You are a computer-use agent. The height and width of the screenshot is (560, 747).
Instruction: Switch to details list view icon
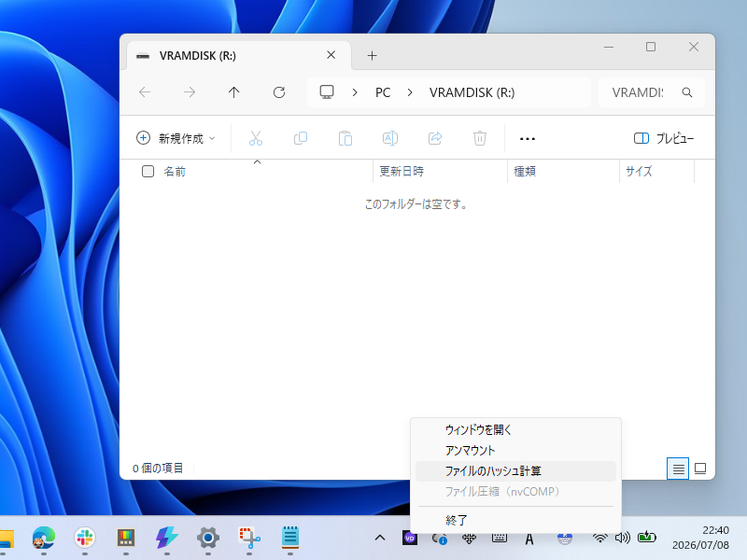click(x=678, y=469)
